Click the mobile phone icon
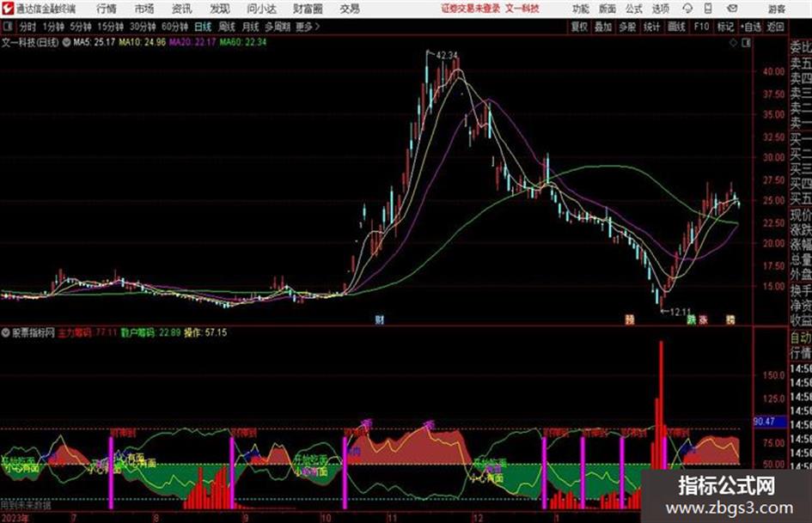This screenshot has width=812, height=523. 708,9
